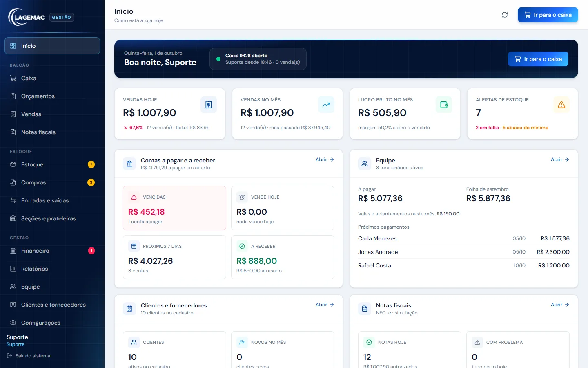Click Abrir link on Notas fiscais card
The height and width of the screenshot is (368, 588).
560,305
